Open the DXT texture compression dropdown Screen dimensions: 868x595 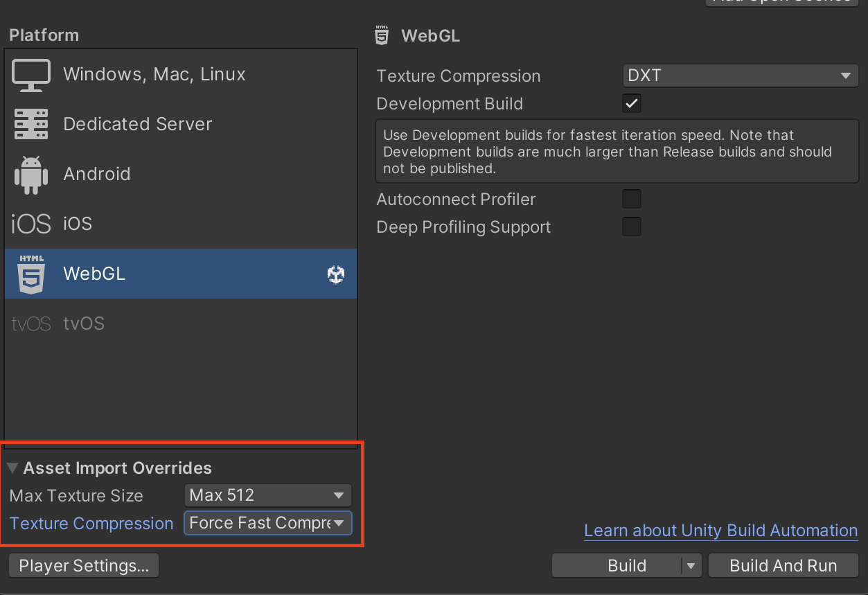coord(740,76)
